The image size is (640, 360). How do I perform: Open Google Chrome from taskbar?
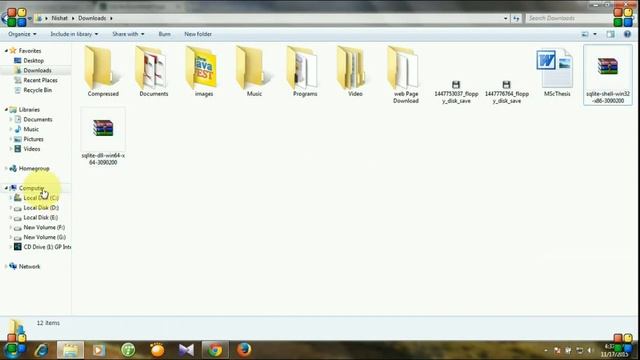tap(215, 350)
